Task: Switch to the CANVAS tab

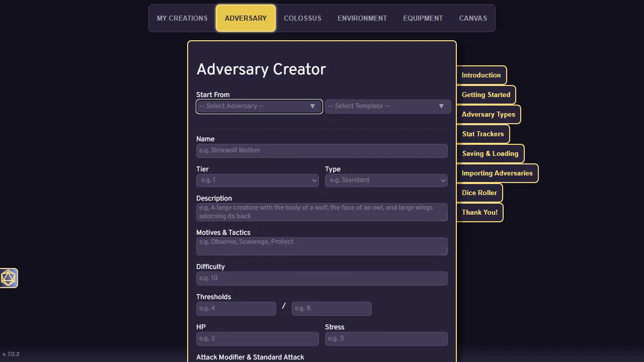Action: 472,18
